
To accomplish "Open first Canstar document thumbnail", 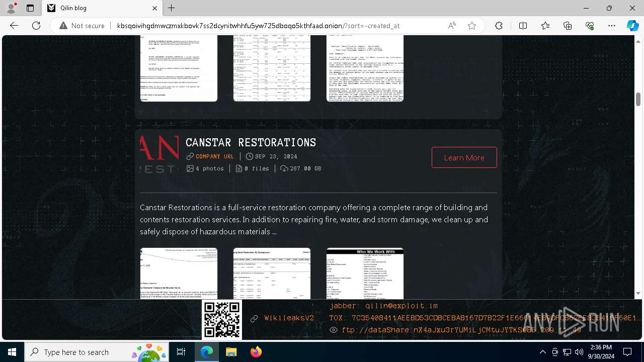I will tap(179, 274).
